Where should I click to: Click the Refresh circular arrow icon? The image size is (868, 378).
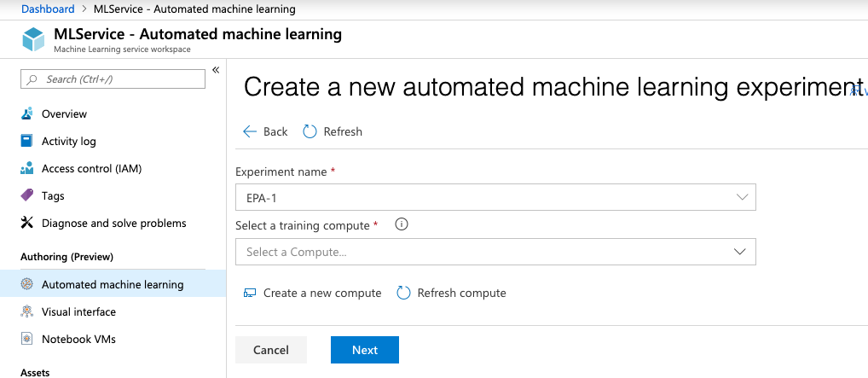310,131
